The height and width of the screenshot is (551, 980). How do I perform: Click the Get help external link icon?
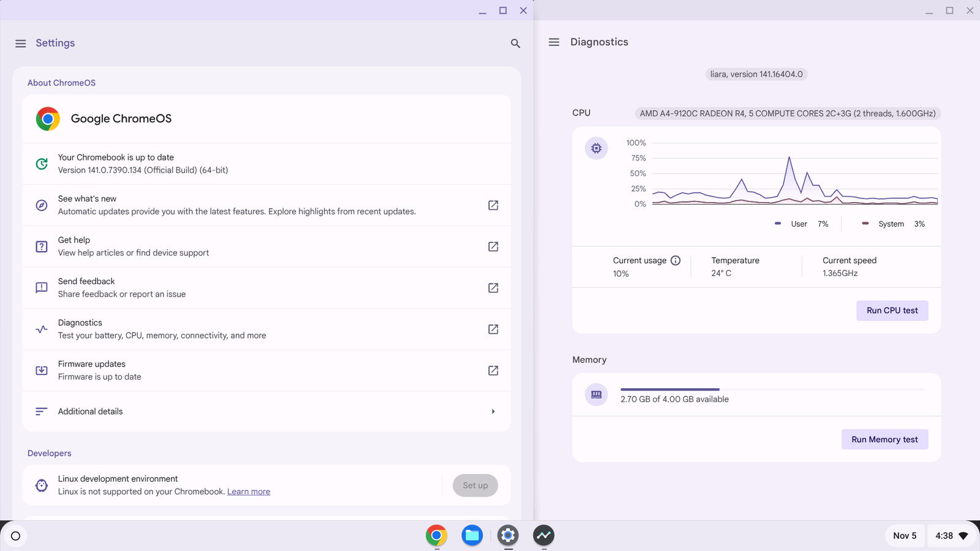[492, 247]
